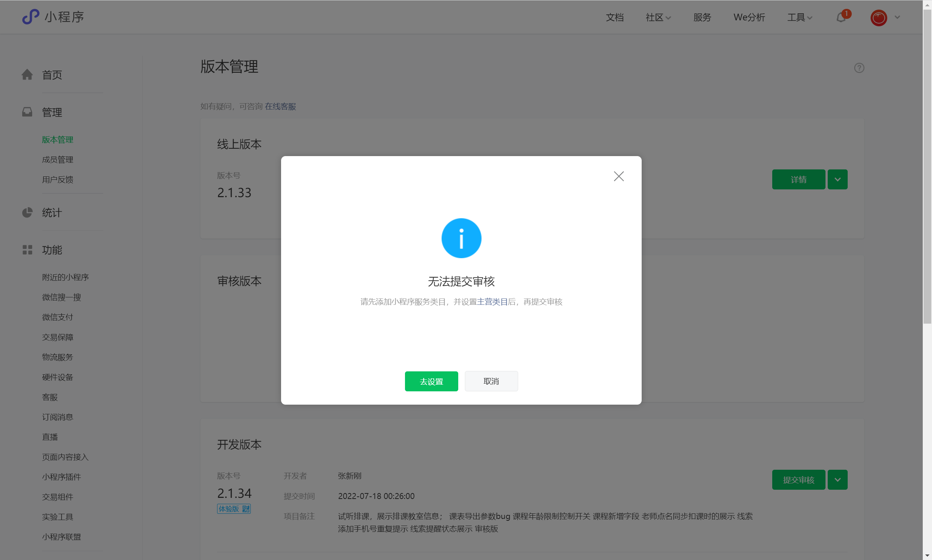
Task: Open 成员管理 in sidebar
Action: (x=57, y=160)
